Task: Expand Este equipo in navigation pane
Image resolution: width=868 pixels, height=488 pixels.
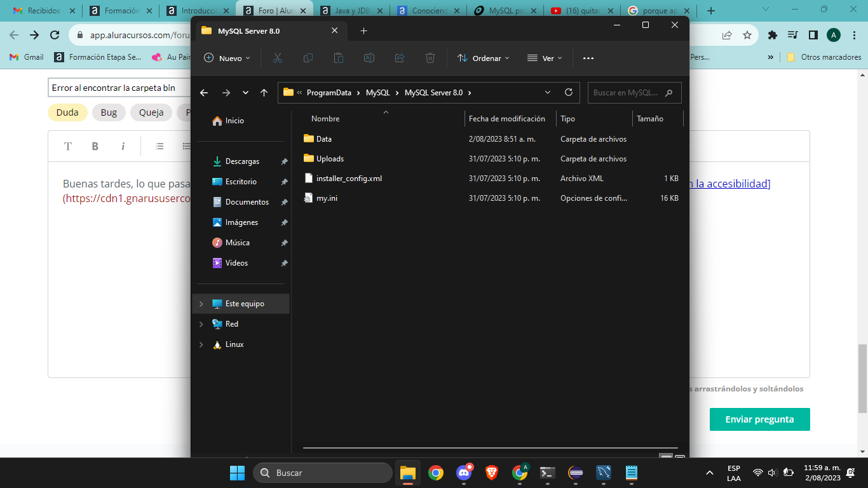Action: tap(201, 304)
